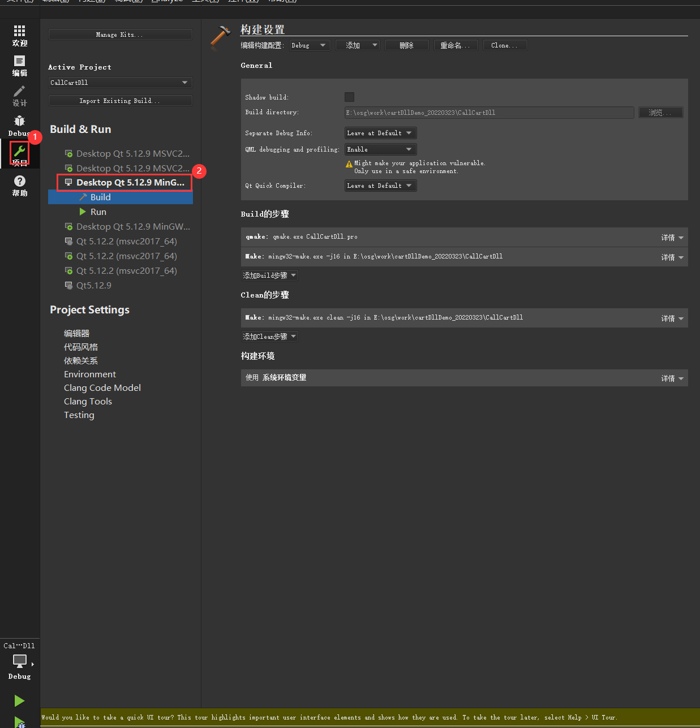
Task: Change the QML debugging and profiling option
Action: click(x=380, y=149)
